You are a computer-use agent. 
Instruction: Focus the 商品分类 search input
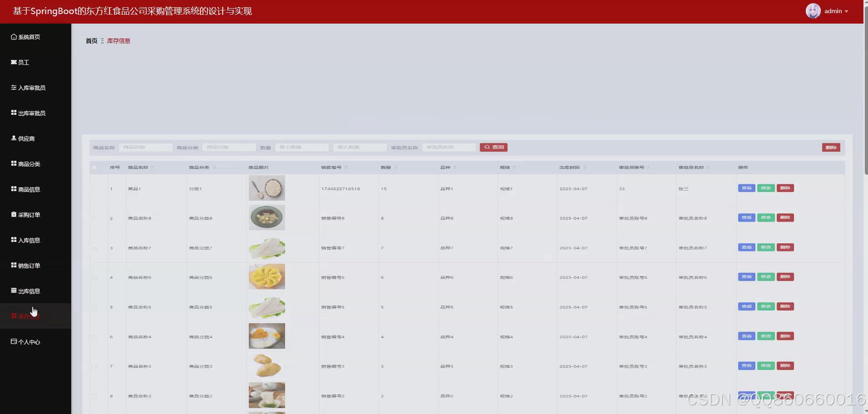pos(229,148)
